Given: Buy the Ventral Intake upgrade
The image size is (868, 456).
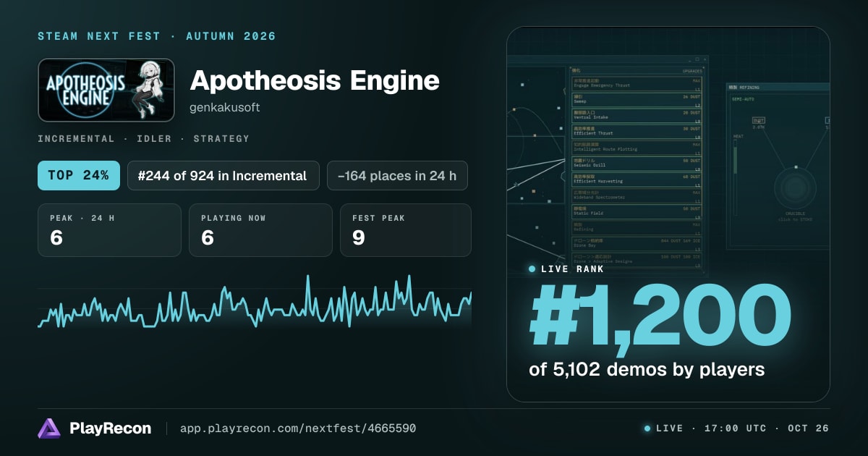Looking at the screenshot, I should [637, 116].
